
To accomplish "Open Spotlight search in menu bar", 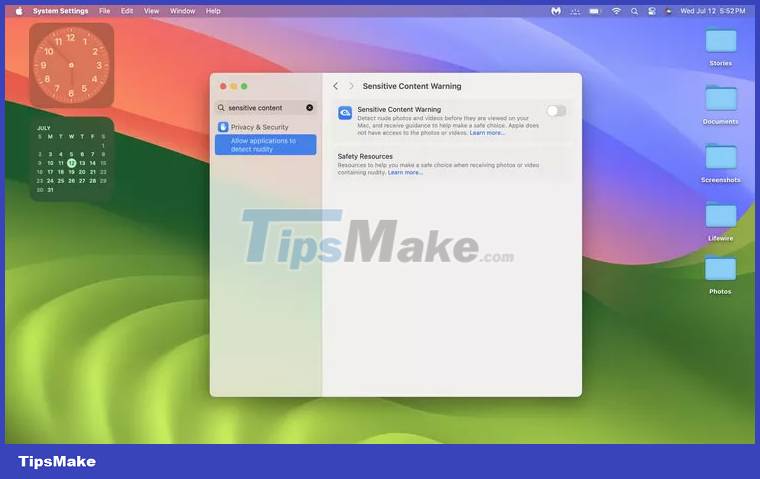I will (634, 11).
